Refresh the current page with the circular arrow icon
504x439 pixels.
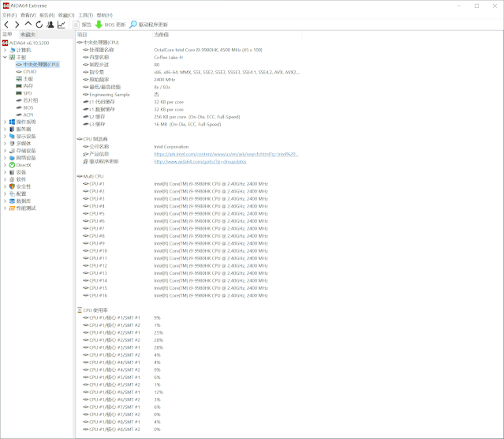39,24
